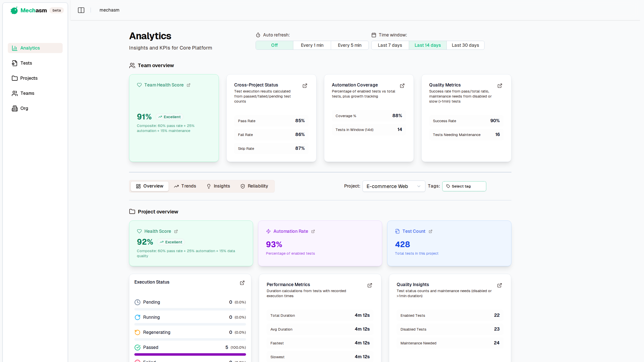Open the Org section from the sidebar
Image resolution: width=644 pixels, height=362 pixels.
tap(24, 108)
